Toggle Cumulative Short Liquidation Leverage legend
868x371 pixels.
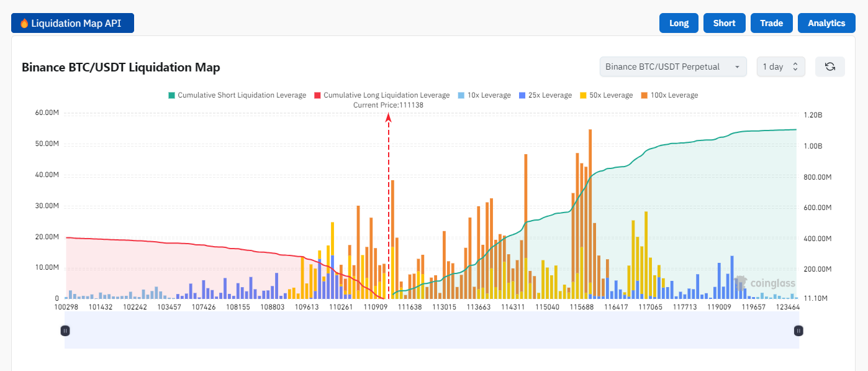(237, 95)
